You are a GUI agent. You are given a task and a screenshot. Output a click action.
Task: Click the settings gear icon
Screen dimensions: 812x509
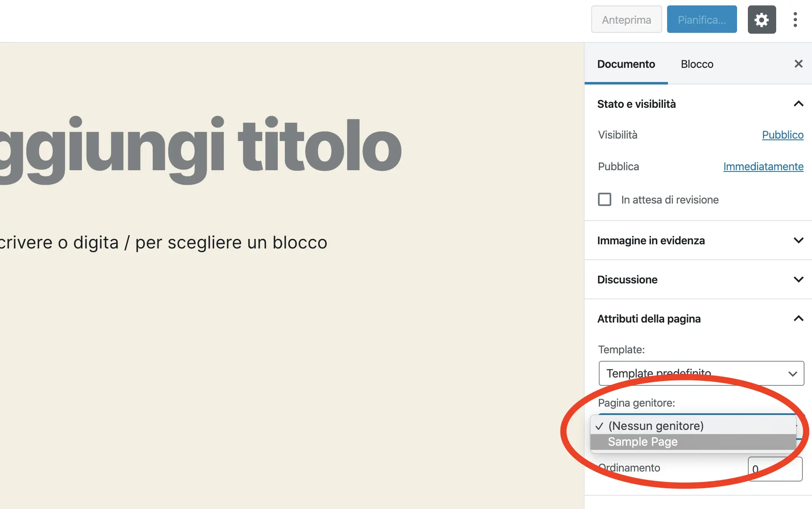tap(762, 20)
